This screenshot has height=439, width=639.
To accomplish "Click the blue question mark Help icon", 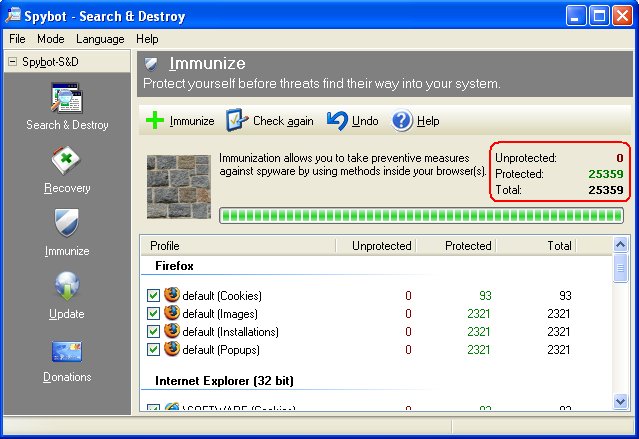I will click(402, 121).
